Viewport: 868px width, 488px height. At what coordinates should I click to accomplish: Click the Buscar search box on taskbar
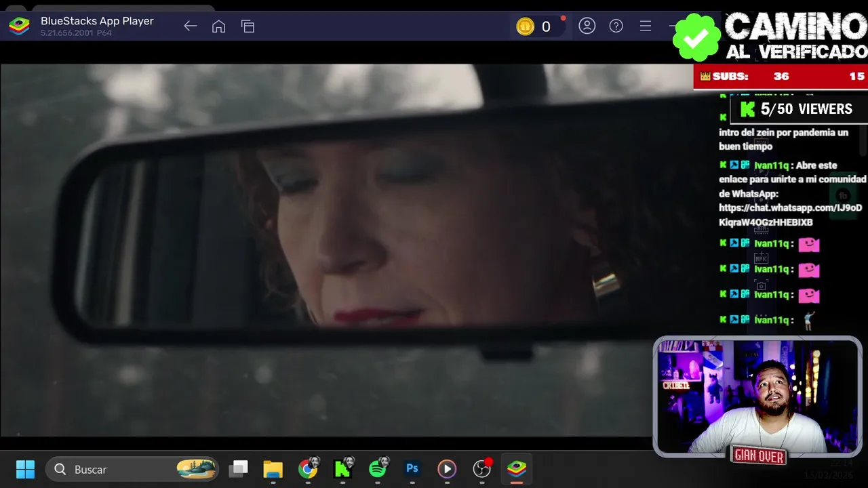pos(132,469)
